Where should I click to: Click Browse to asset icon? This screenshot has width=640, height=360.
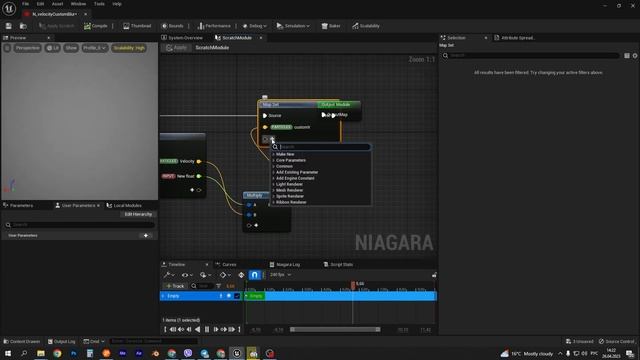coord(23,26)
